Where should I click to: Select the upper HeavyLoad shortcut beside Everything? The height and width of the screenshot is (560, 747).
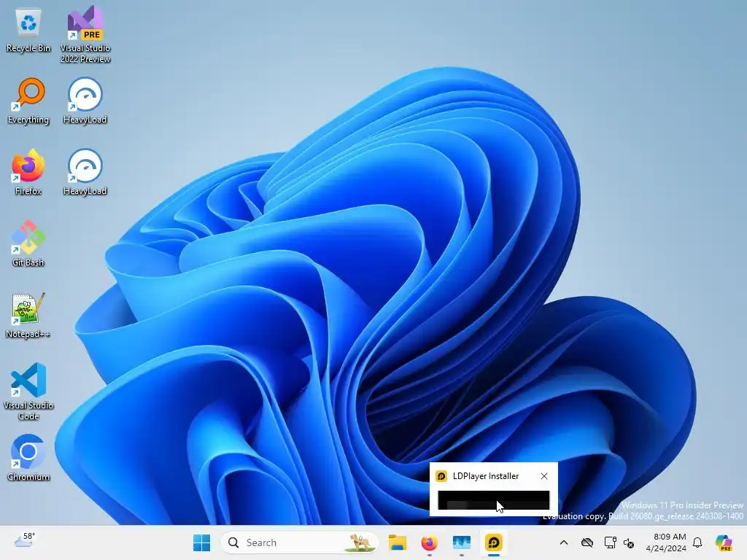[85, 102]
